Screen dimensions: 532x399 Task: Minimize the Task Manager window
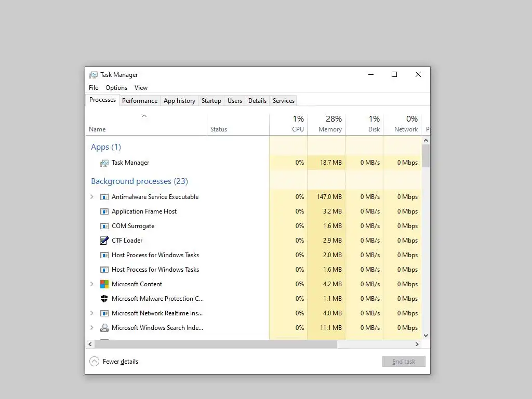(x=371, y=75)
